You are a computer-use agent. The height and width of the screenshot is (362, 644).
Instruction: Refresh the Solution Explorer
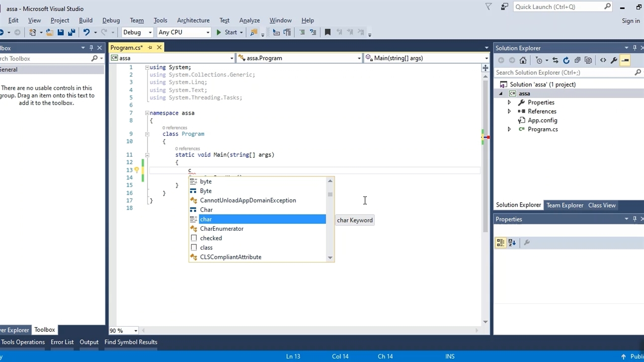click(x=566, y=60)
